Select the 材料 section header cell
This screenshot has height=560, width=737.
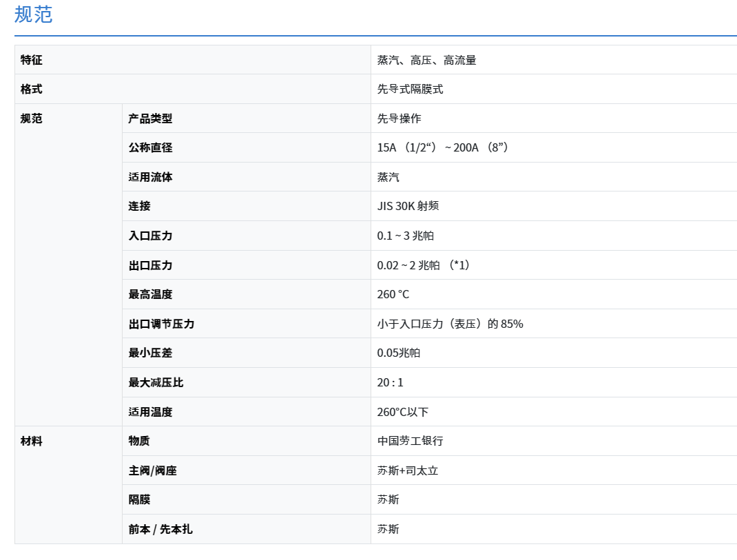(32, 441)
